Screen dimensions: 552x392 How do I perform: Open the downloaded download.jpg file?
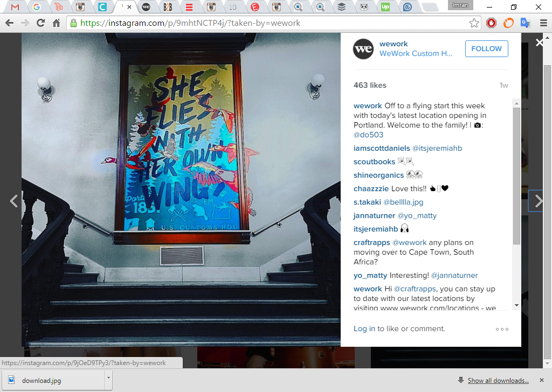click(53, 380)
